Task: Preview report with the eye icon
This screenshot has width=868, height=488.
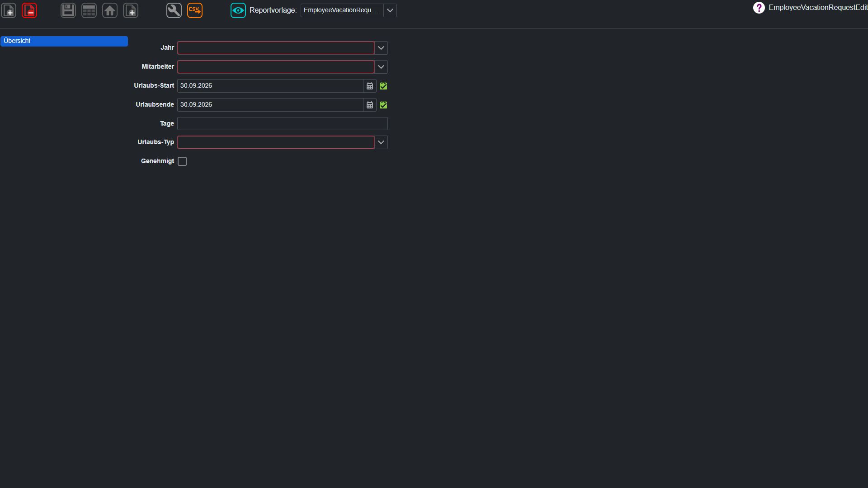Action: tap(238, 10)
